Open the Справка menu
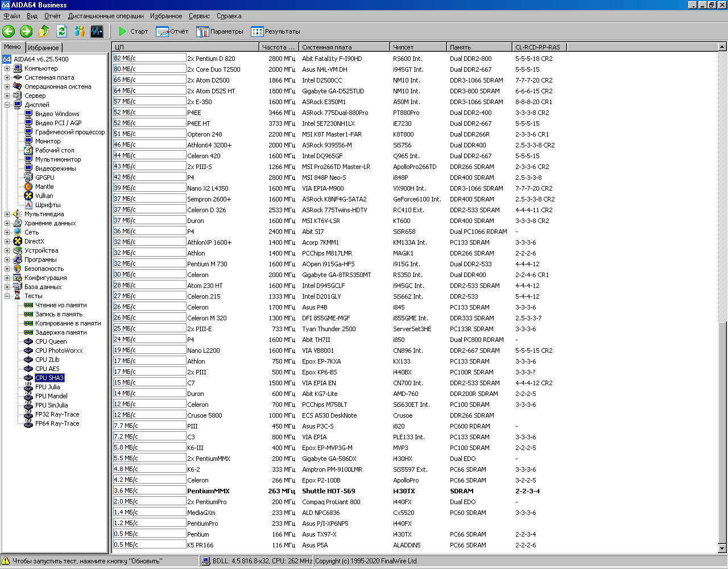728x569 pixels. [229, 16]
